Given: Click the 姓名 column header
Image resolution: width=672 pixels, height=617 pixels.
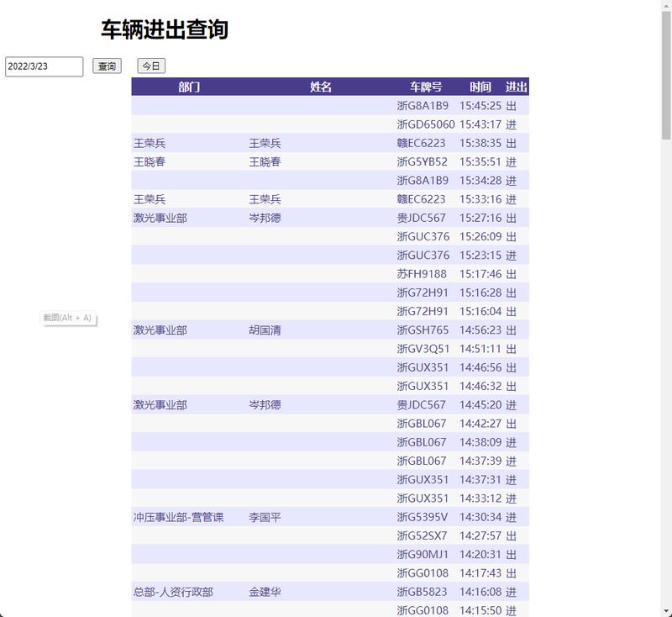Looking at the screenshot, I should (x=321, y=87).
